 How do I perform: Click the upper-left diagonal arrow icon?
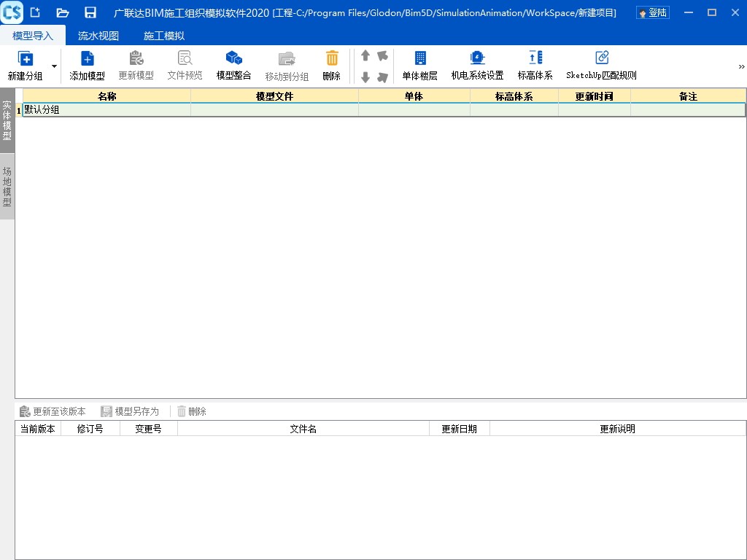[x=382, y=55]
